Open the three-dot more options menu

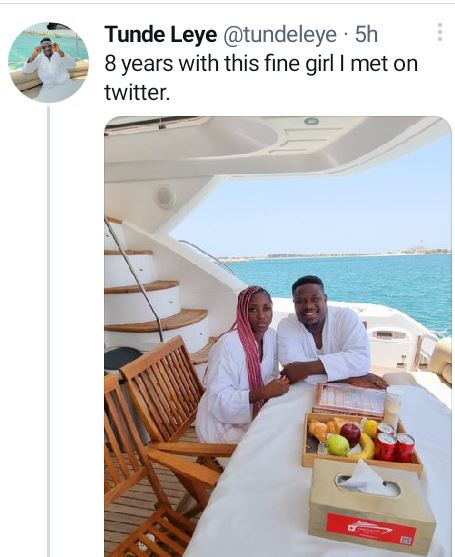point(439,32)
